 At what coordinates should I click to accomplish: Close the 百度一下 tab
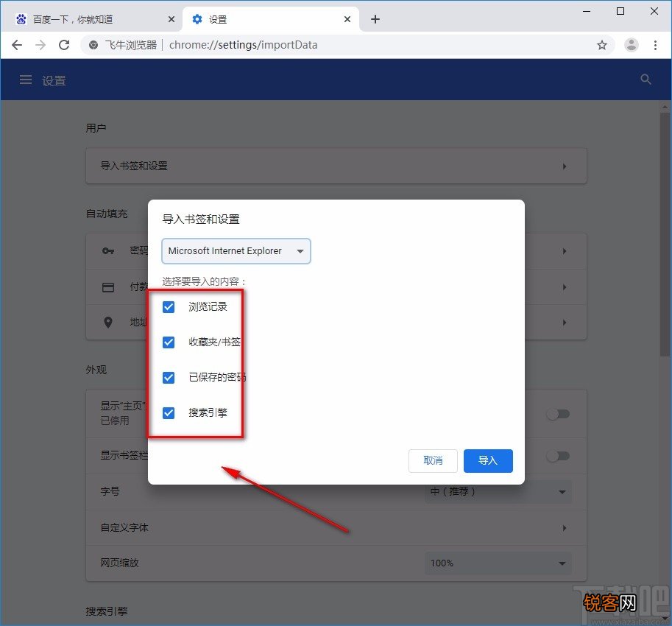click(x=171, y=19)
